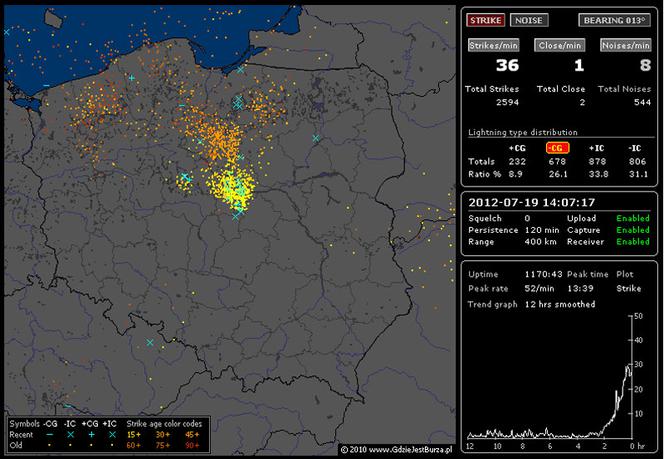The height and width of the screenshot is (459, 664).
Task: Switch to the NOISE mode button
Action: 529,20
